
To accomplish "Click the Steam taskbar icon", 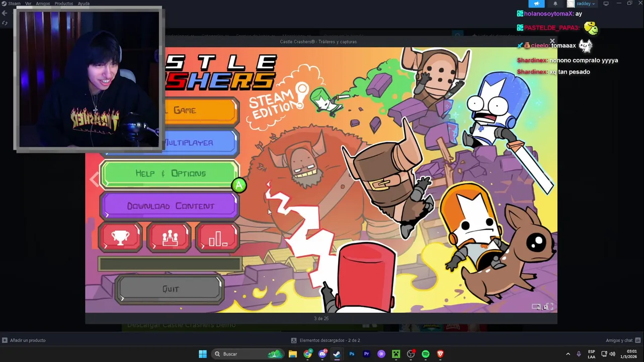I will point(337,354).
